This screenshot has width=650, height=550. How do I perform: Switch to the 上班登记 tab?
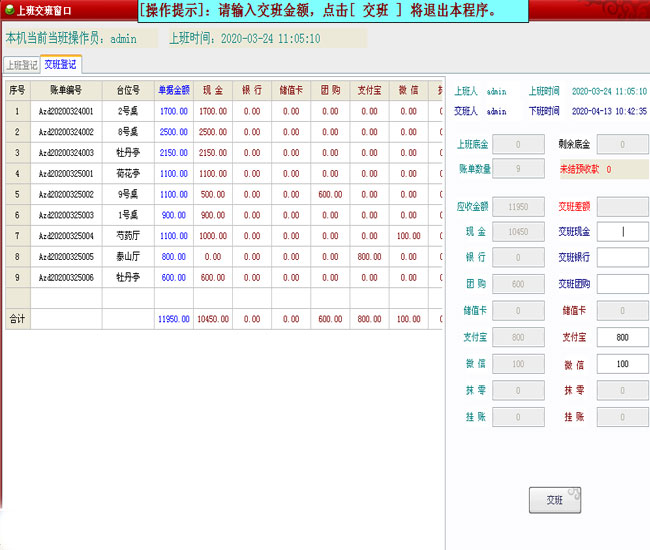pos(22,65)
